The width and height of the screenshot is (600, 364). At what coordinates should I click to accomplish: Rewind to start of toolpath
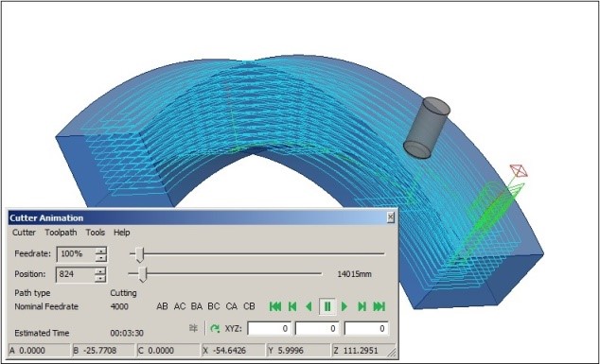tap(275, 306)
